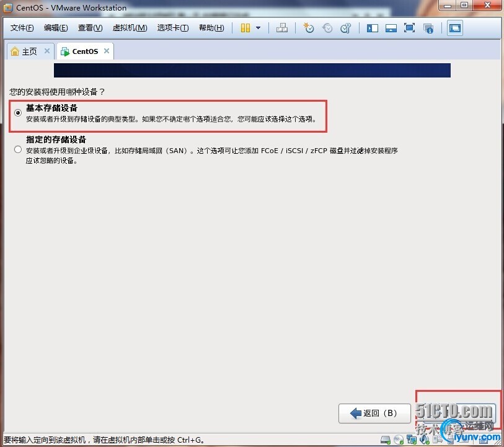Open the snapshot manager
Image resolution: width=504 pixels, height=447 pixels.
click(345, 28)
